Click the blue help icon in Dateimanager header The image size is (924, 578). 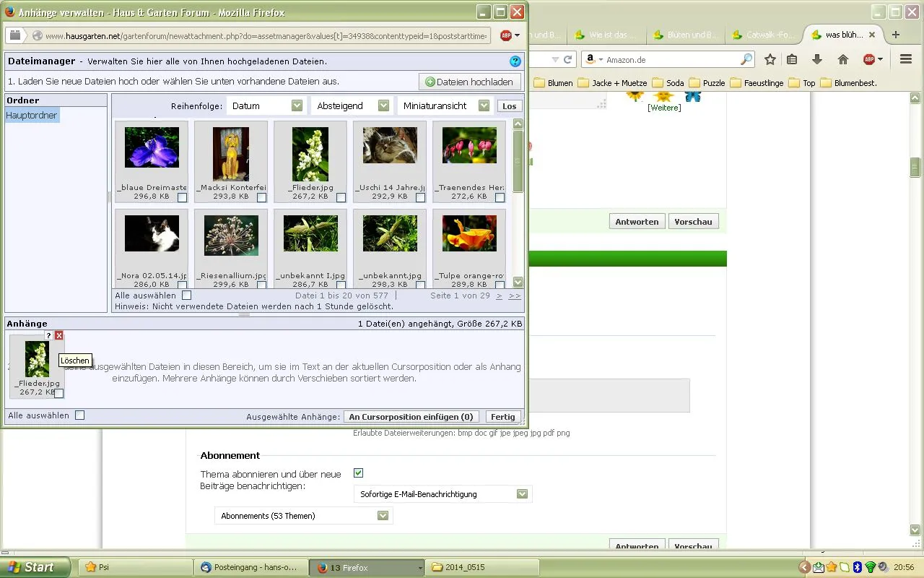click(x=515, y=61)
